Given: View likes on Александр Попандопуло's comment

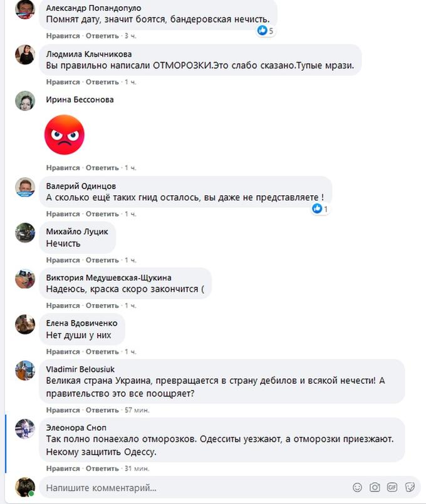Looking at the screenshot, I should coord(266,31).
